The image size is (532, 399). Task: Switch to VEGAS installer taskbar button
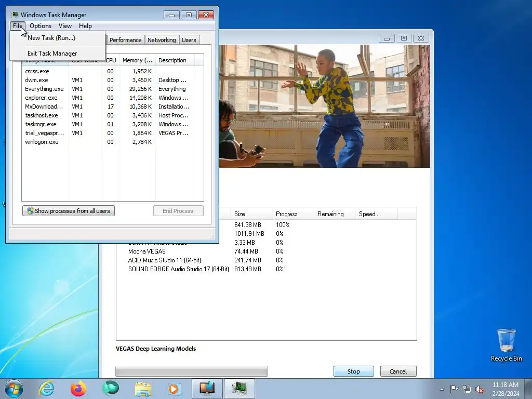[x=207, y=389]
